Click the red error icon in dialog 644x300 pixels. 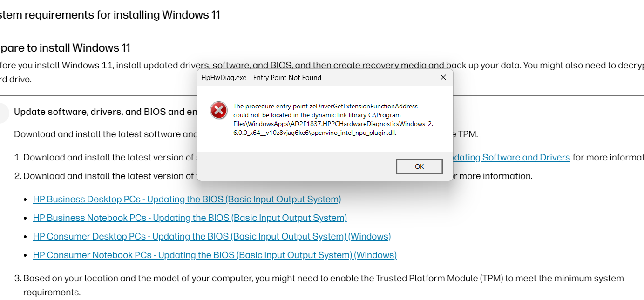pos(218,111)
